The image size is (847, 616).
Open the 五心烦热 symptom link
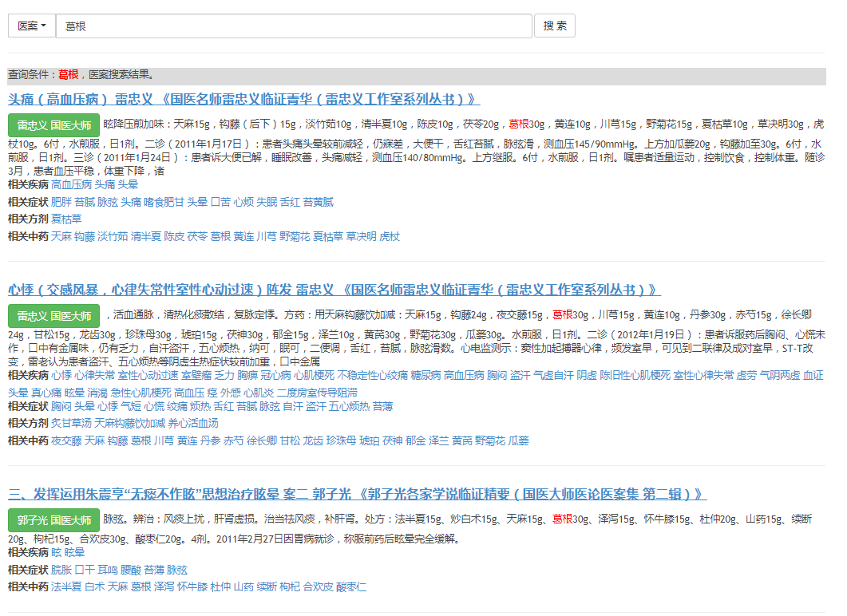(349, 406)
